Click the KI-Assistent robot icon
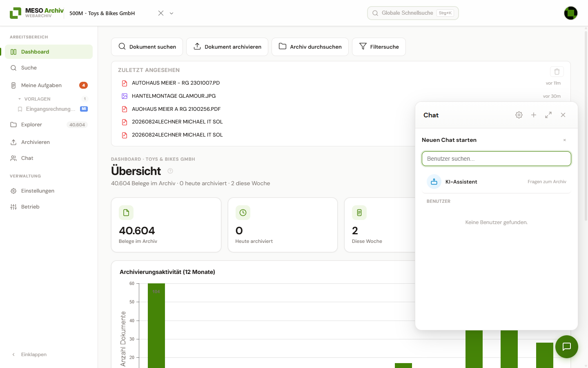 tap(434, 182)
